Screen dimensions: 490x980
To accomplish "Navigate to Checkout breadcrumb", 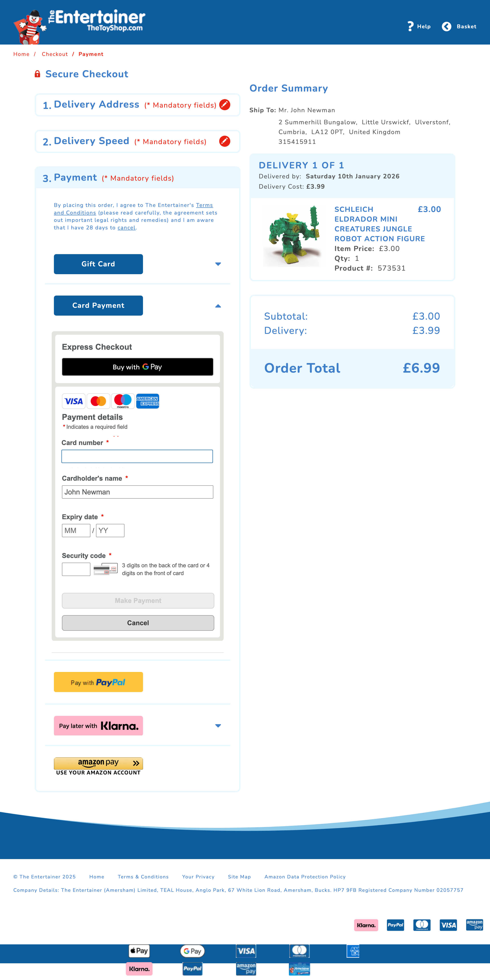I will coord(55,54).
